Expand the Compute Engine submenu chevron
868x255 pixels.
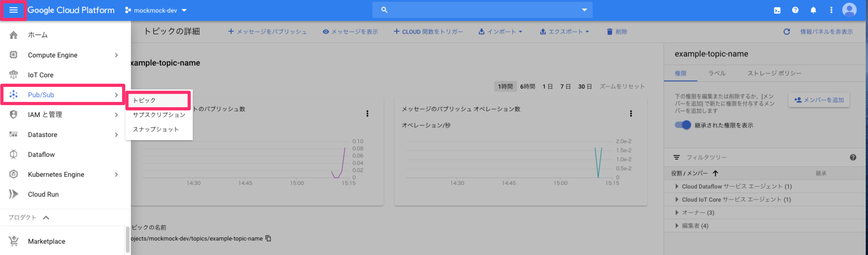tap(116, 55)
